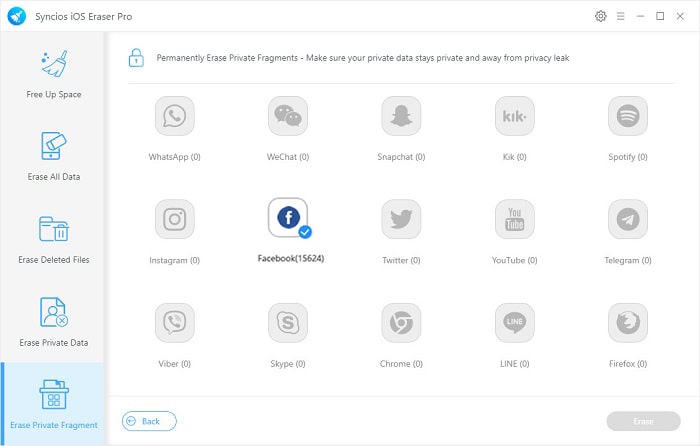Pick the YouTube app icon

[x=515, y=219]
